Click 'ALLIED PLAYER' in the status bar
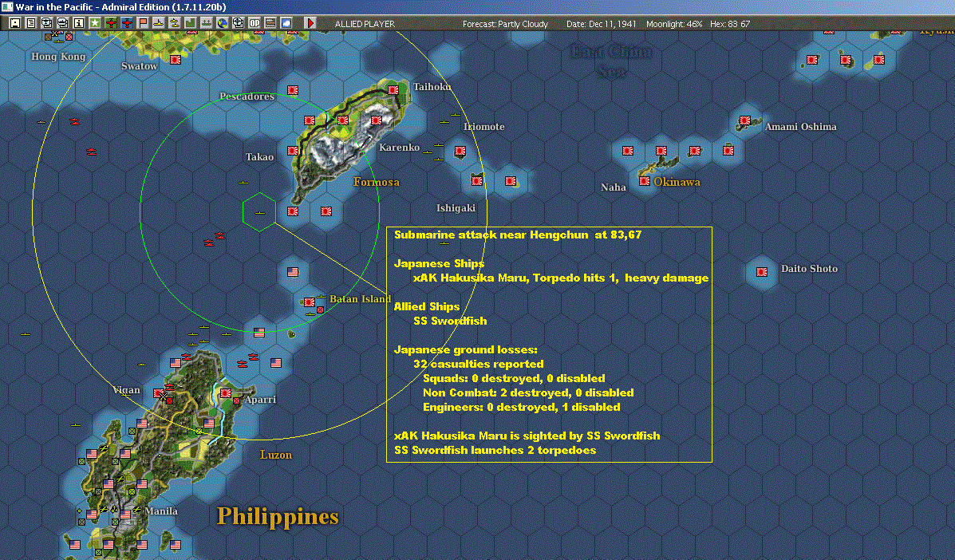The image size is (955, 560). (x=365, y=24)
